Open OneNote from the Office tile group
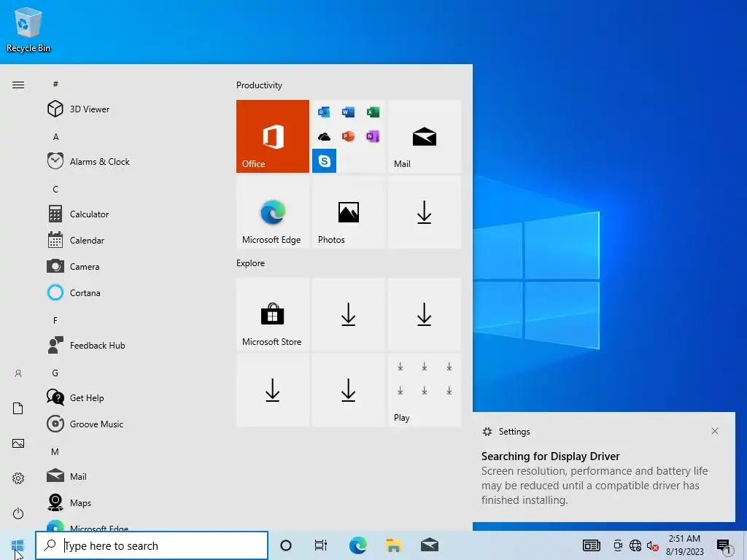Screen dimensions: 747x560 (373, 136)
